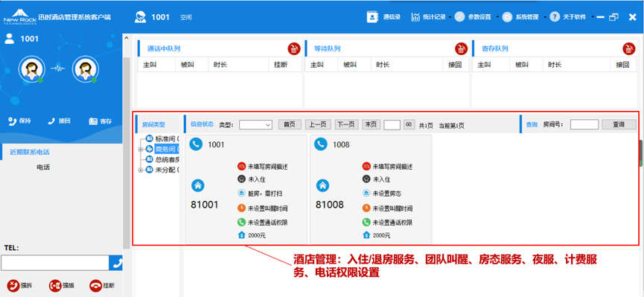Open the 参数设置 menu
Image resolution: width=644 pixels, height=297 pixels.
[476, 17]
